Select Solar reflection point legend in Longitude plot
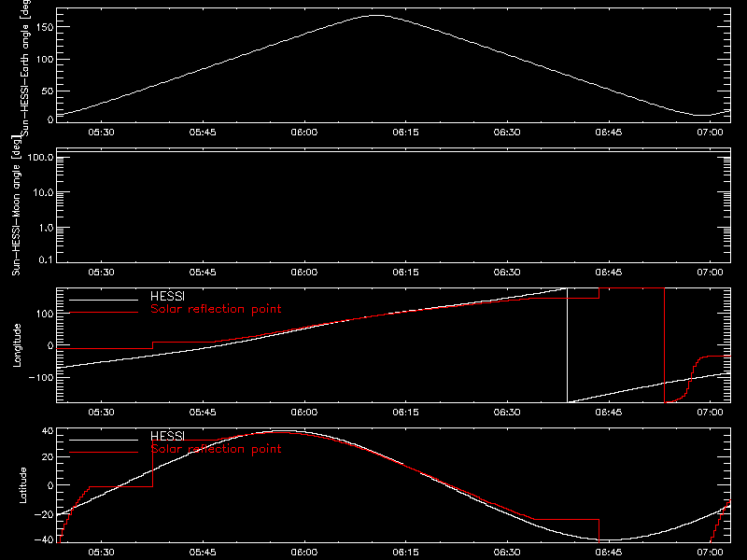The height and width of the screenshot is (560, 747). point(216,309)
